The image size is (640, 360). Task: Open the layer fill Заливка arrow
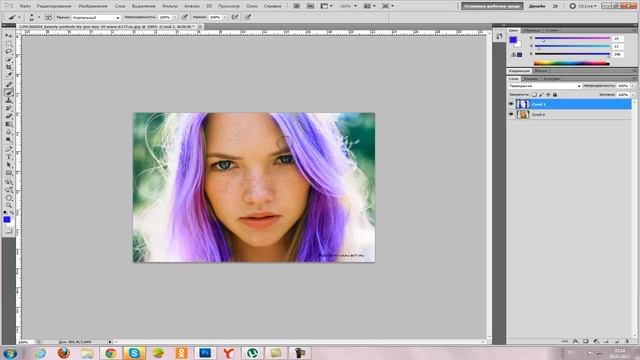pyautogui.click(x=633, y=95)
